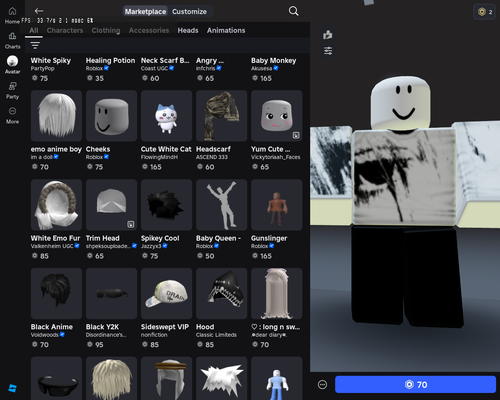Select Baby Queen animation thumbnail
The height and width of the screenshot is (400, 500).
pyautogui.click(x=222, y=205)
